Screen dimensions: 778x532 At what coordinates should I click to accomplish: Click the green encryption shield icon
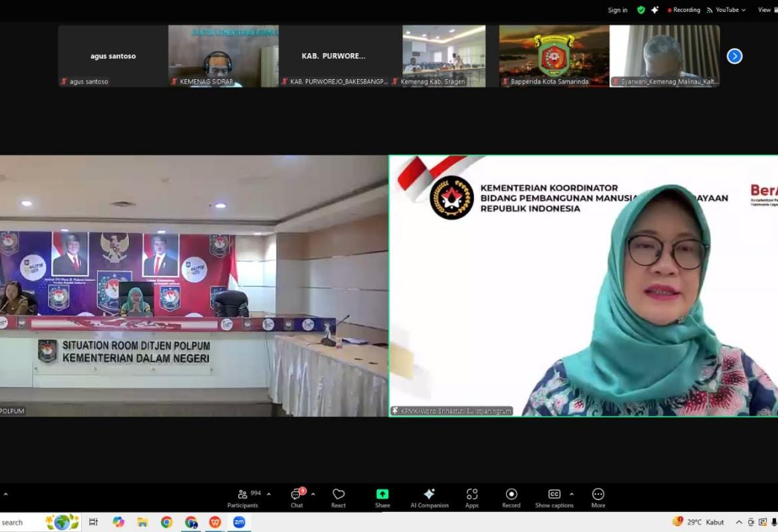[641, 10]
